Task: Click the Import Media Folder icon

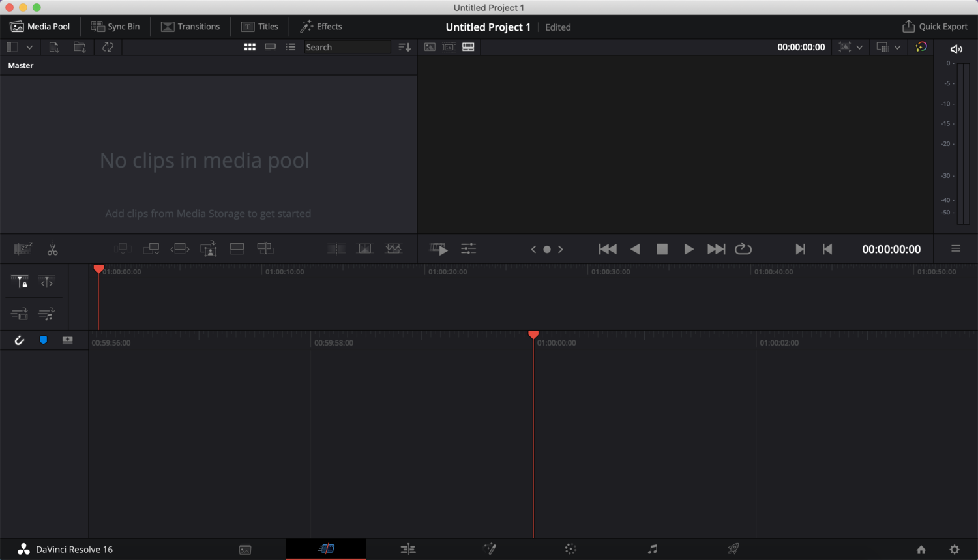Action: pos(80,47)
